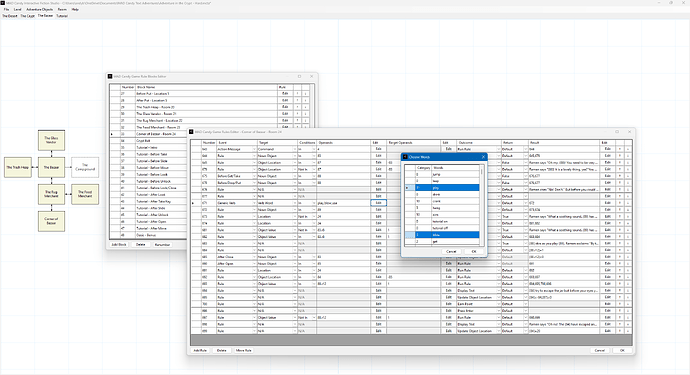Move the Generic Verb rule down
Image resolution: width=690 pixels, height=375 pixels.
click(x=628, y=203)
